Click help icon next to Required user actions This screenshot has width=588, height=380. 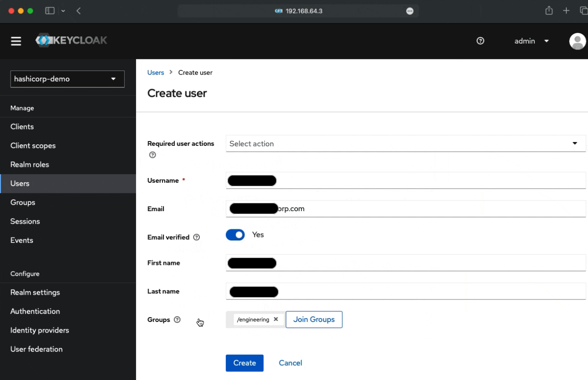coord(152,155)
